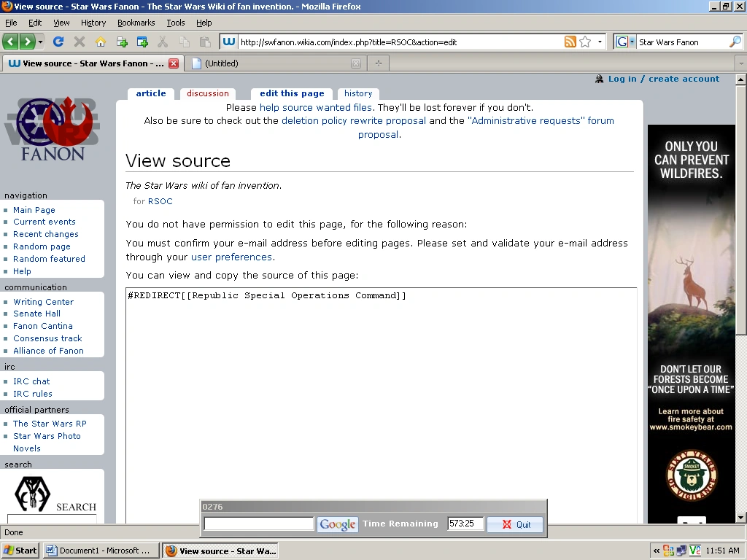
Task: Close the View source tab
Action: [174, 63]
